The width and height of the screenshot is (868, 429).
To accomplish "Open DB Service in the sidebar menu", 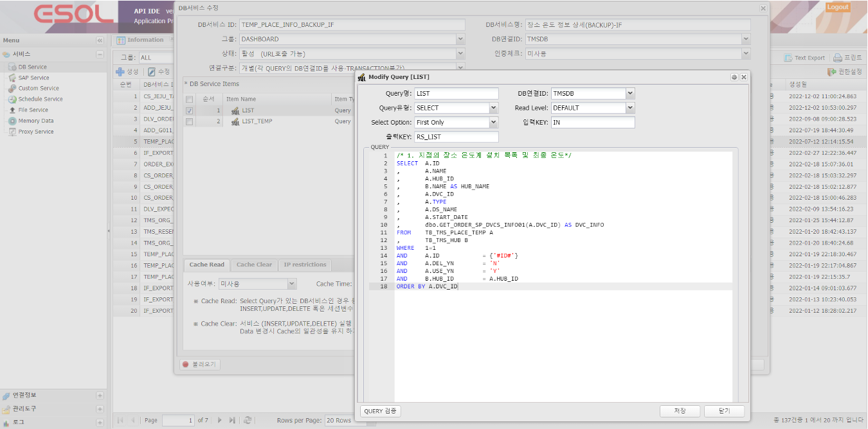I will [x=30, y=68].
